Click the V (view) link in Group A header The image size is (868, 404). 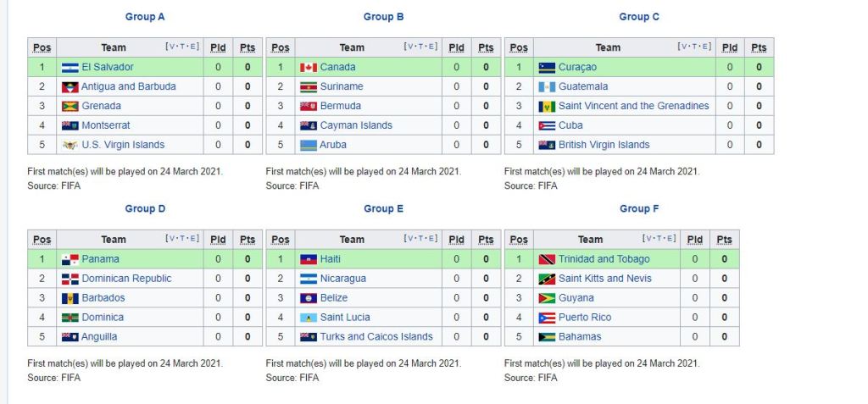(x=172, y=47)
